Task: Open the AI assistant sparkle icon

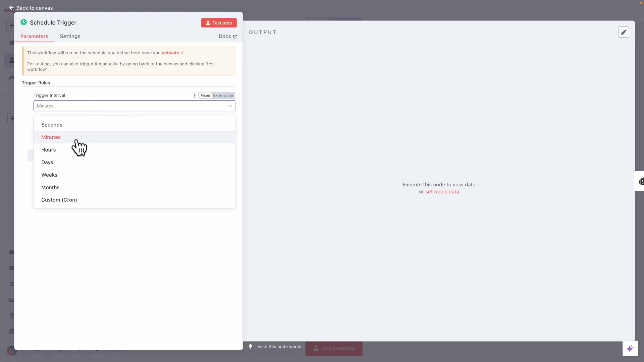Action: click(x=630, y=349)
